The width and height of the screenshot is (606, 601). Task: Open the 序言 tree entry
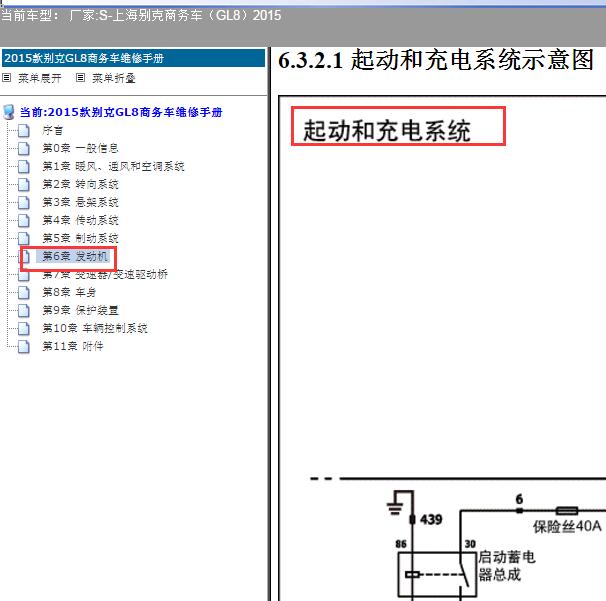pos(53,131)
